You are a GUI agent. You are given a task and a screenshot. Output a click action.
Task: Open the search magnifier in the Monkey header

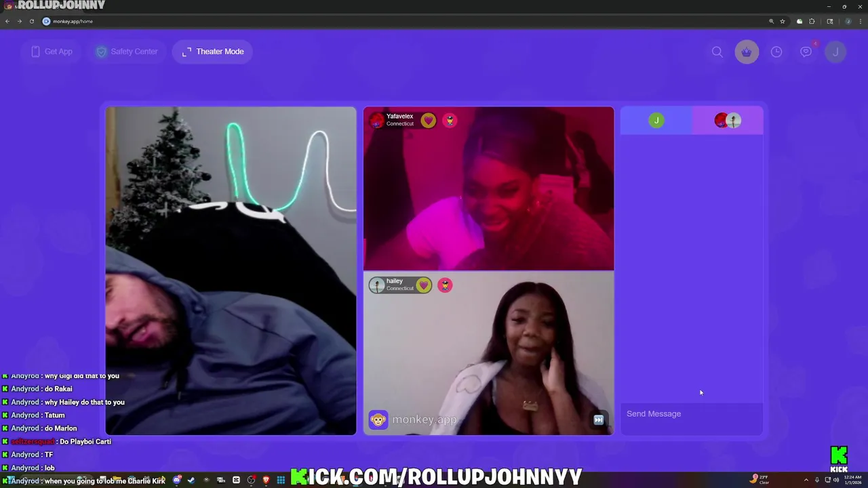tap(717, 52)
